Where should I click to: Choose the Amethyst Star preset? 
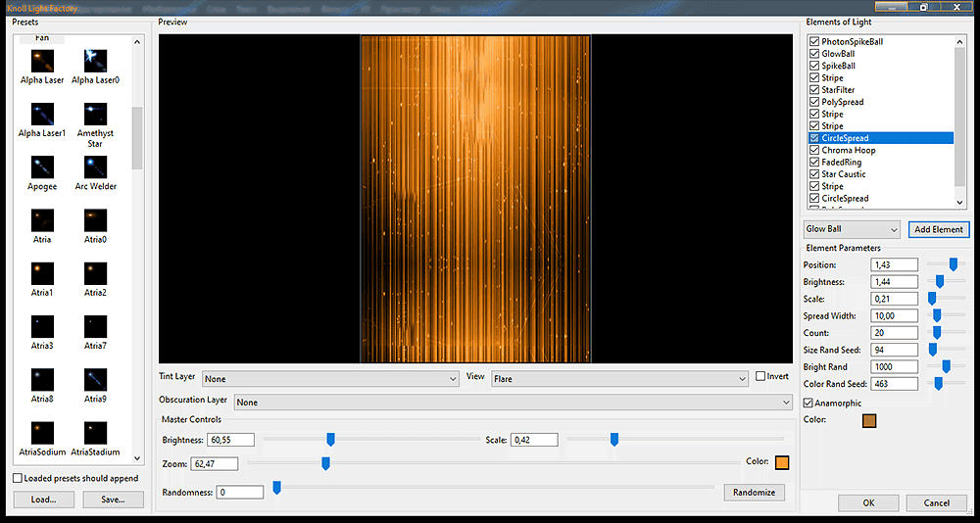pos(95,115)
